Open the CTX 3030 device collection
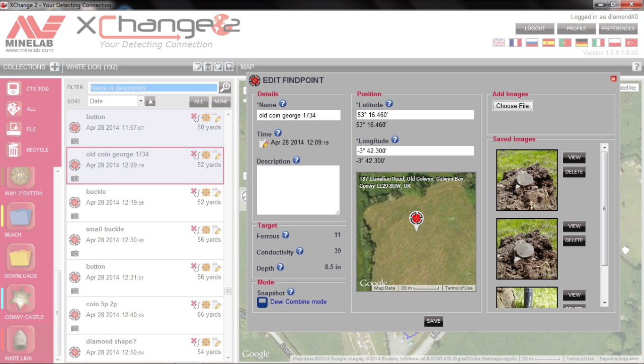This screenshot has height=364, width=644. (14, 89)
